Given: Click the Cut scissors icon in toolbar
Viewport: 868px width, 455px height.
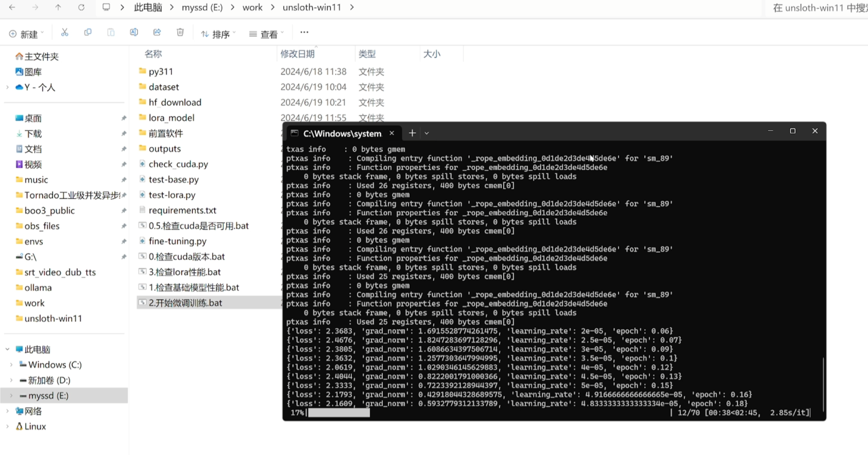Looking at the screenshot, I should click(x=64, y=33).
